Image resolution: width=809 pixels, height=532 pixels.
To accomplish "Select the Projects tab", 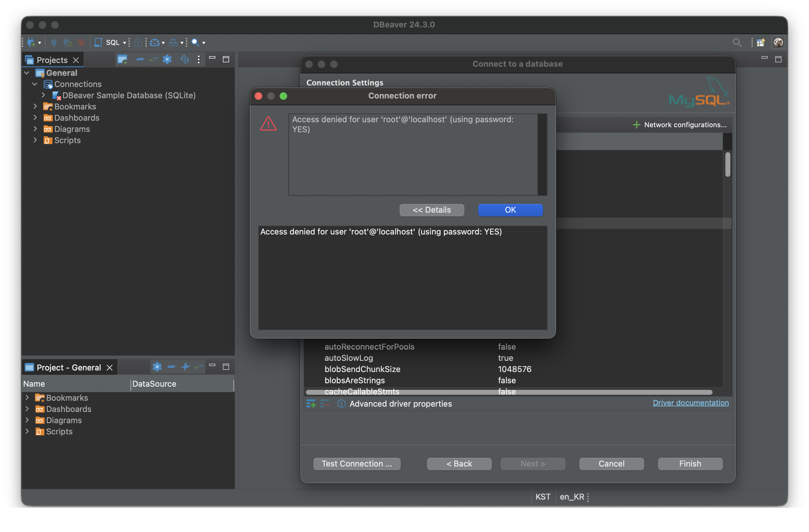I will 52,60.
